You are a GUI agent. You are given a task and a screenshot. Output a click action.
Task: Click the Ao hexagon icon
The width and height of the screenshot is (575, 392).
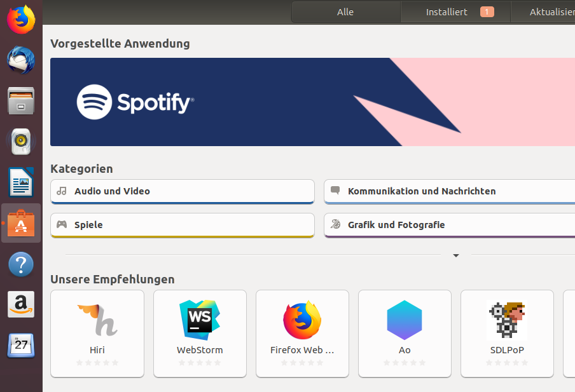click(405, 320)
